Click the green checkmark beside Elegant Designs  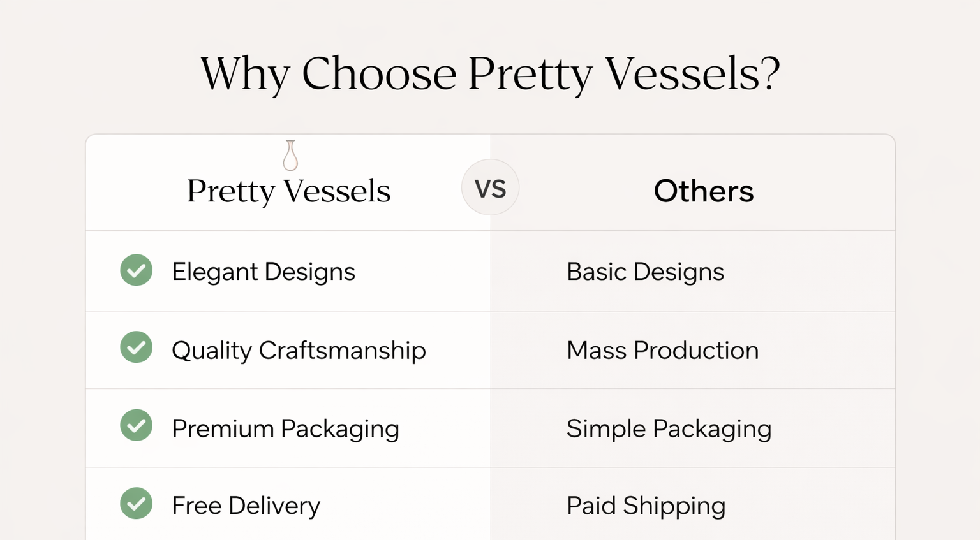(x=137, y=270)
